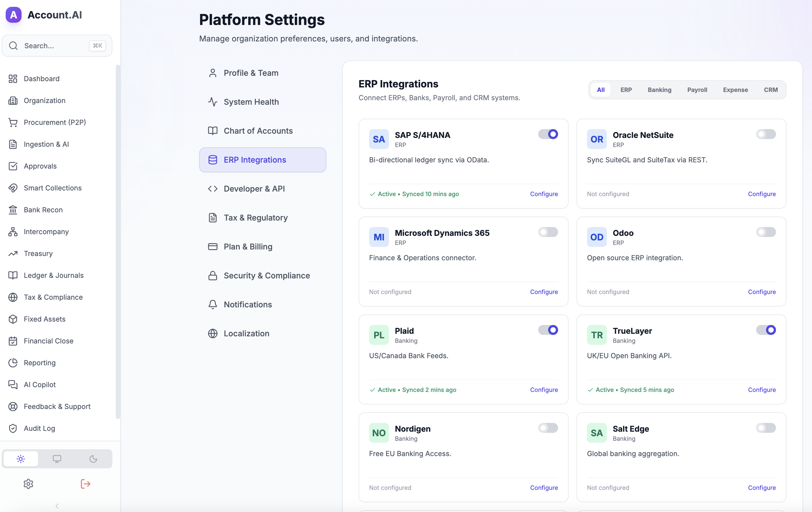Switch to dark mode moon icon
The height and width of the screenshot is (512, 812).
tap(93, 458)
